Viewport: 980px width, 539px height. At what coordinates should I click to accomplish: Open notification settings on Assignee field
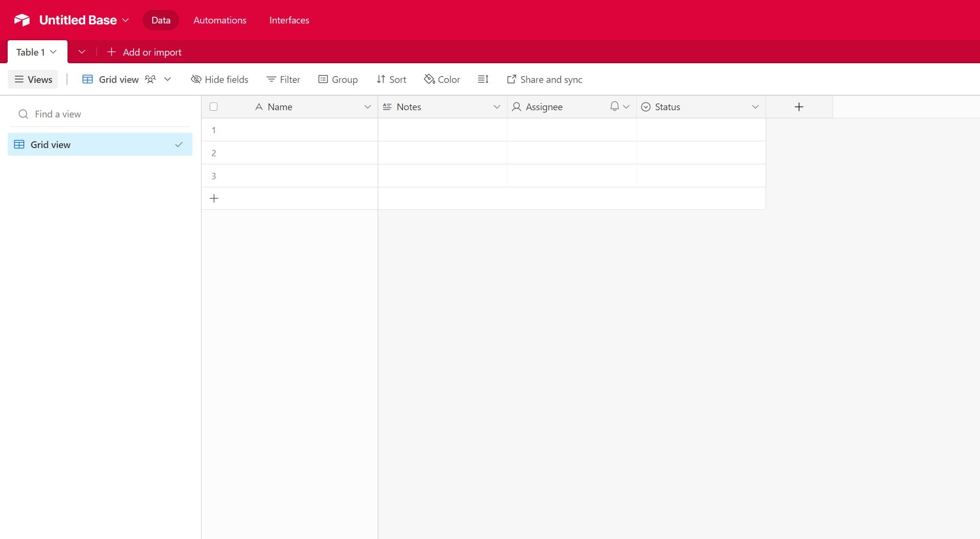pos(613,106)
